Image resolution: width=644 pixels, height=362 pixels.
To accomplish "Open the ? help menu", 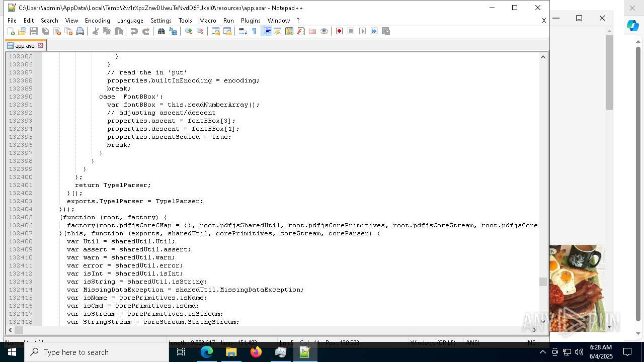I will (298, 21).
